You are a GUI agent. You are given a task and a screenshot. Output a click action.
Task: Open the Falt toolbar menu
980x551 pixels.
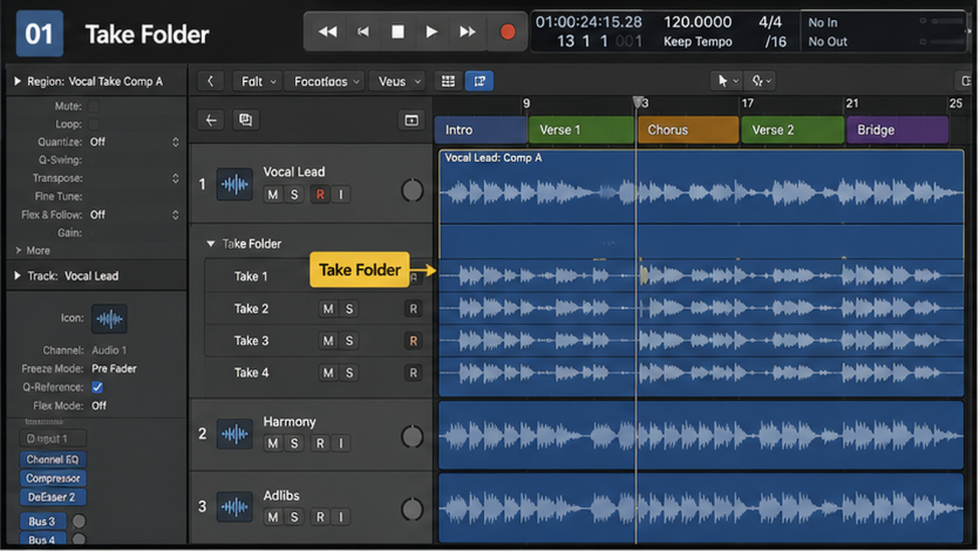(256, 81)
